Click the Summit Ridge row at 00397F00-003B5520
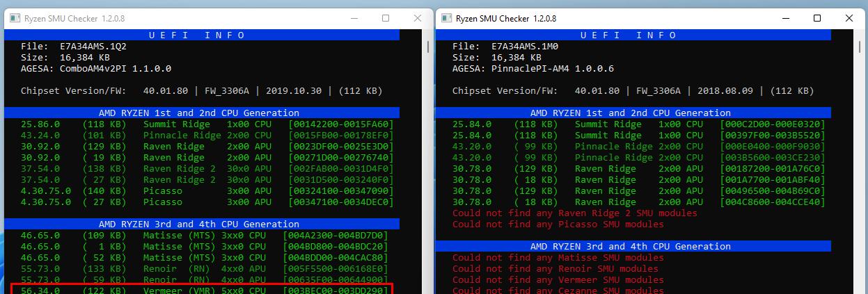This screenshot has height=294, width=868. point(639,136)
